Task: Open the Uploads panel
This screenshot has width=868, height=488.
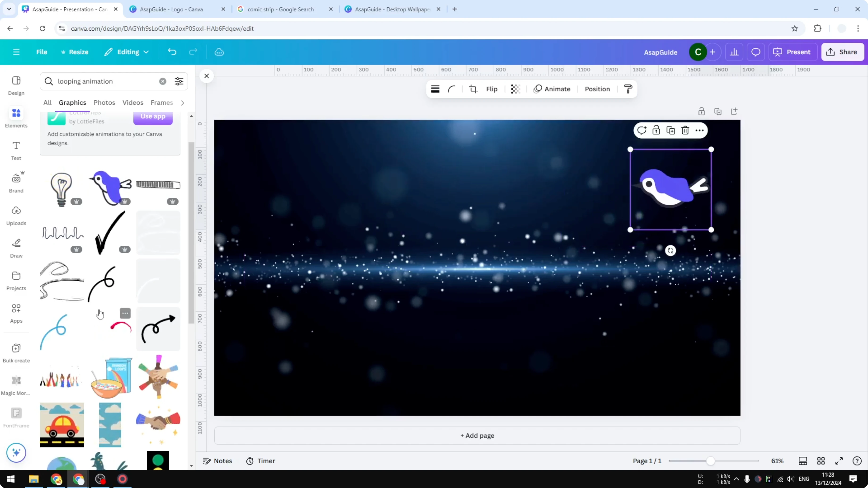Action: point(16,215)
